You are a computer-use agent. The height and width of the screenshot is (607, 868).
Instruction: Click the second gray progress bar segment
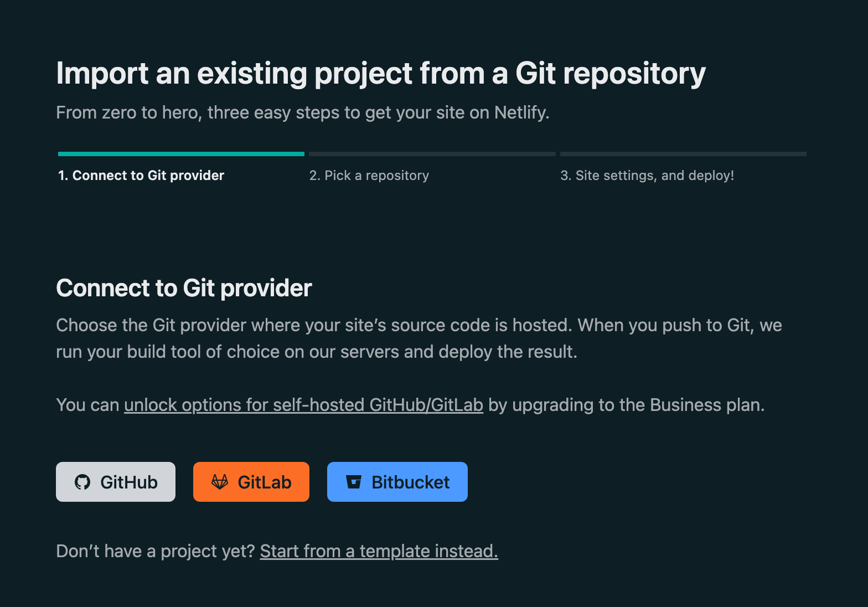coord(432,154)
